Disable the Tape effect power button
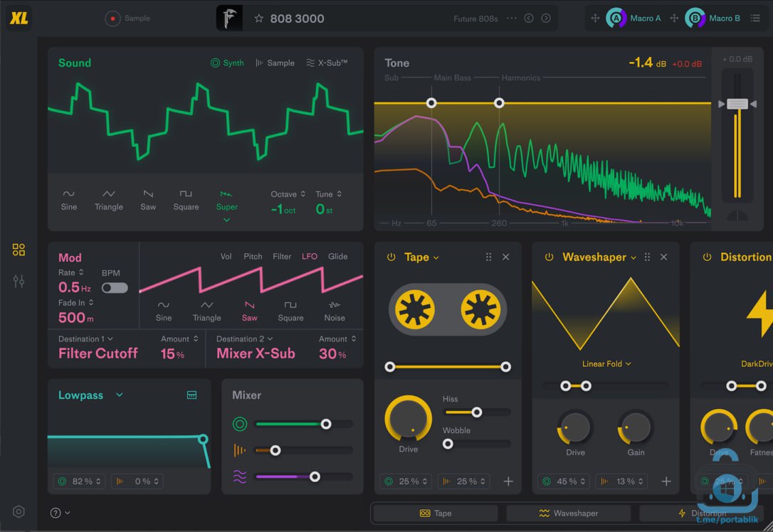This screenshot has height=532, width=773. pyautogui.click(x=391, y=257)
